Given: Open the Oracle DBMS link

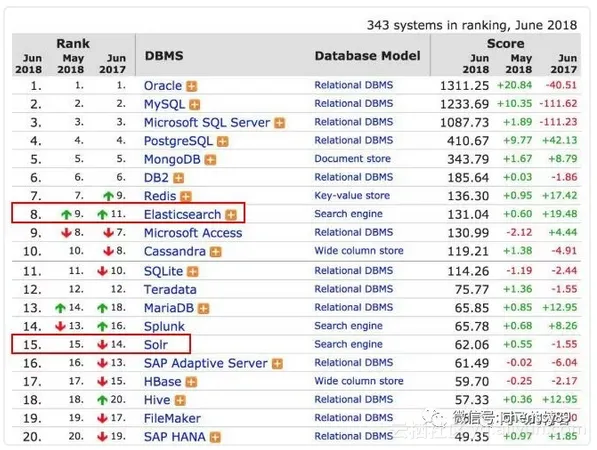Looking at the screenshot, I should [163, 86].
